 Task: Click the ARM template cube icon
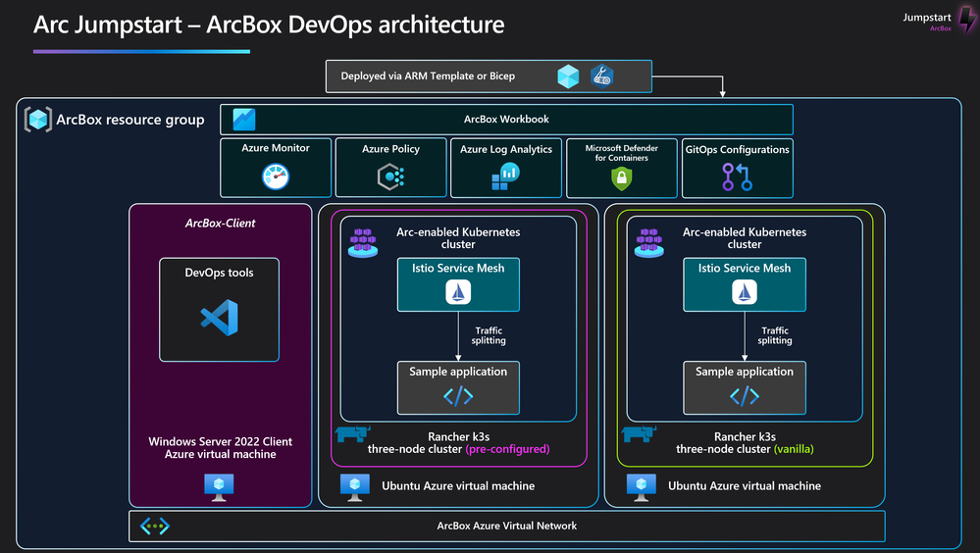[x=568, y=76]
